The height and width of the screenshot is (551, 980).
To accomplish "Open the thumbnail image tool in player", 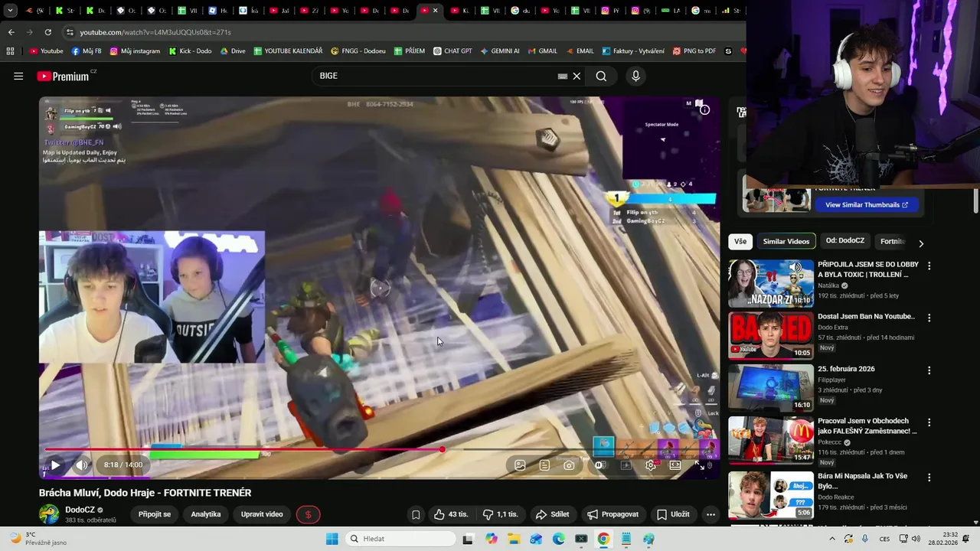I will 520,465.
